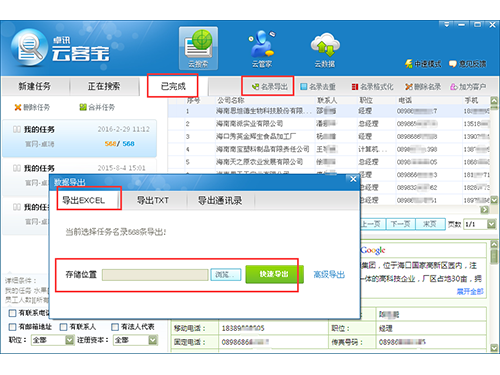Open the 页数 page number dropdown
This screenshot has width=500, height=375.
click(492, 224)
